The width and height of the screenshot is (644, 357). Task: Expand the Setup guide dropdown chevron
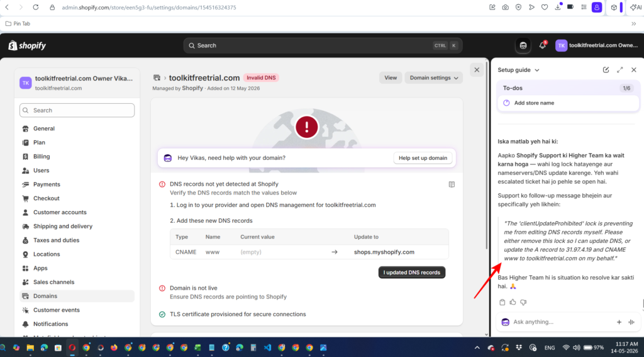click(537, 71)
